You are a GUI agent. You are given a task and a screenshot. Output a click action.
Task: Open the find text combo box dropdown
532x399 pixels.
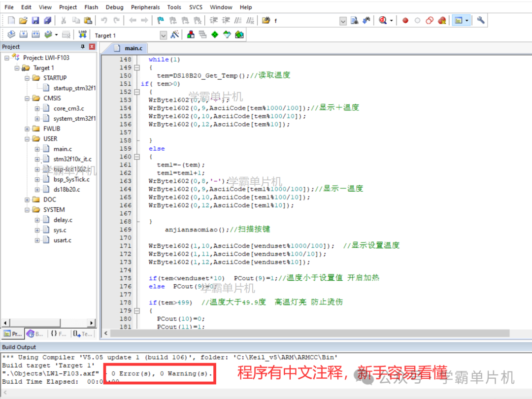click(x=343, y=21)
